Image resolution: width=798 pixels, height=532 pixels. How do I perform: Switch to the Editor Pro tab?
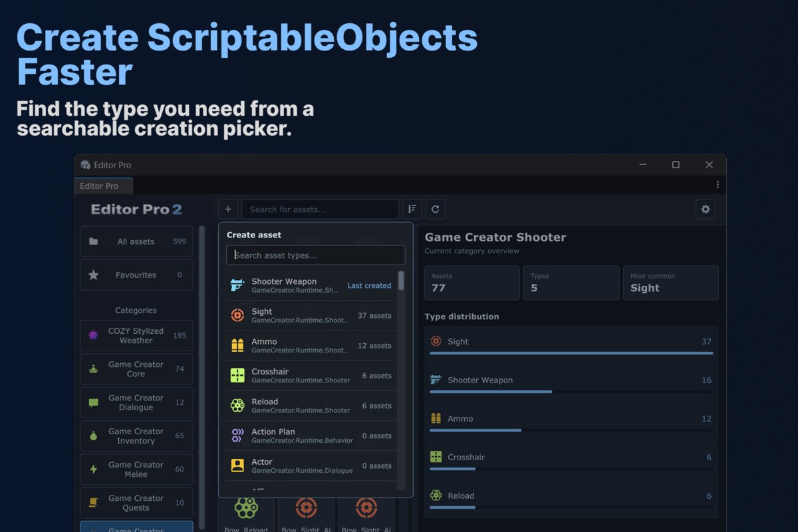point(104,186)
